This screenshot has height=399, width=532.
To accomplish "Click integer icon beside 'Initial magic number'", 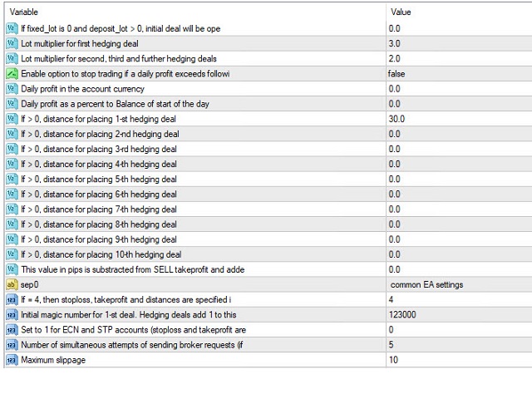I will pos(12,315).
